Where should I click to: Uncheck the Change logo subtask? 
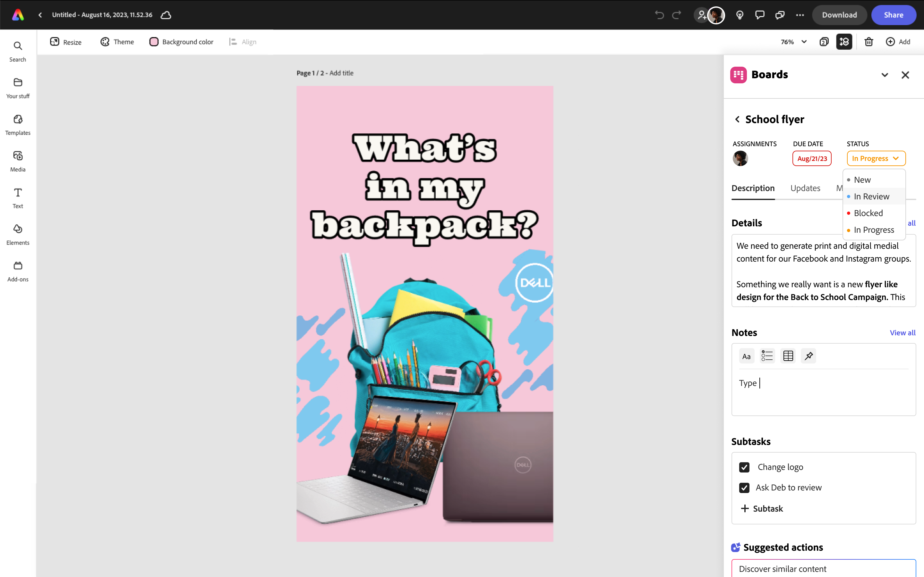[x=744, y=467]
